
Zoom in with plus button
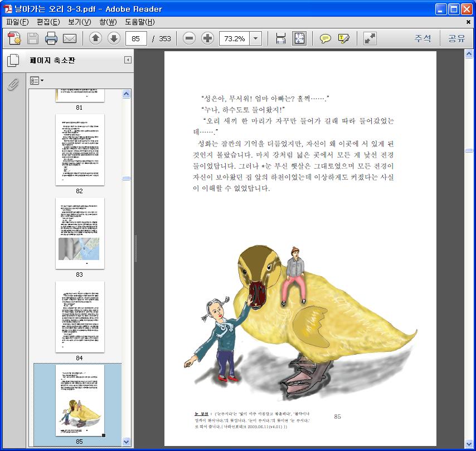tap(208, 38)
